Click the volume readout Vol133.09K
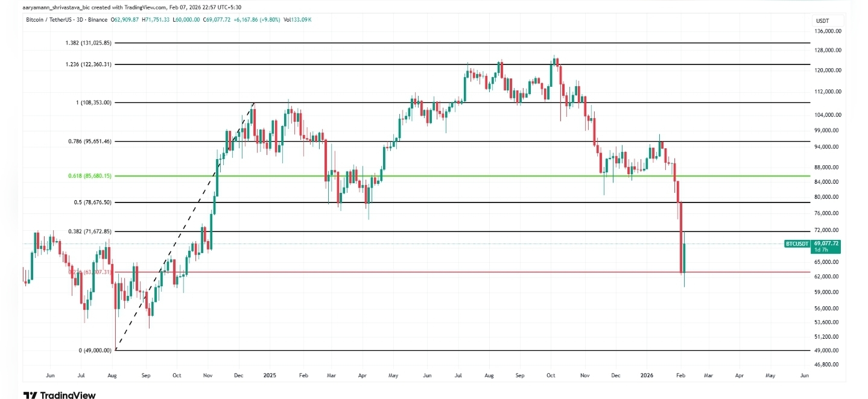The width and height of the screenshot is (868, 399). [x=297, y=20]
